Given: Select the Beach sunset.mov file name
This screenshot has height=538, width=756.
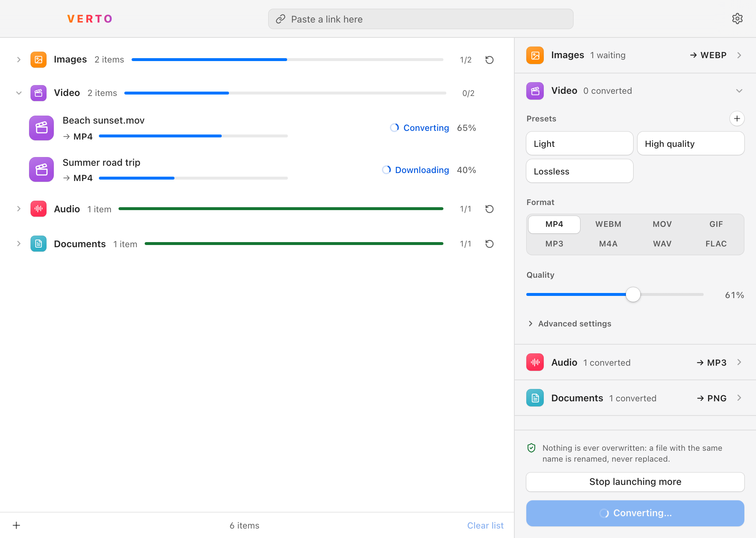Looking at the screenshot, I should pyautogui.click(x=104, y=120).
